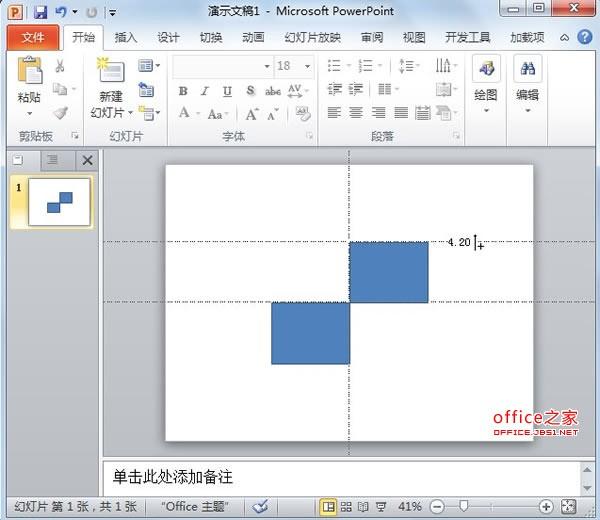The width and height of the screenshot is (600, 520).
Task: Switch to the 切换 Transitions tab
Action: [211, 37]
